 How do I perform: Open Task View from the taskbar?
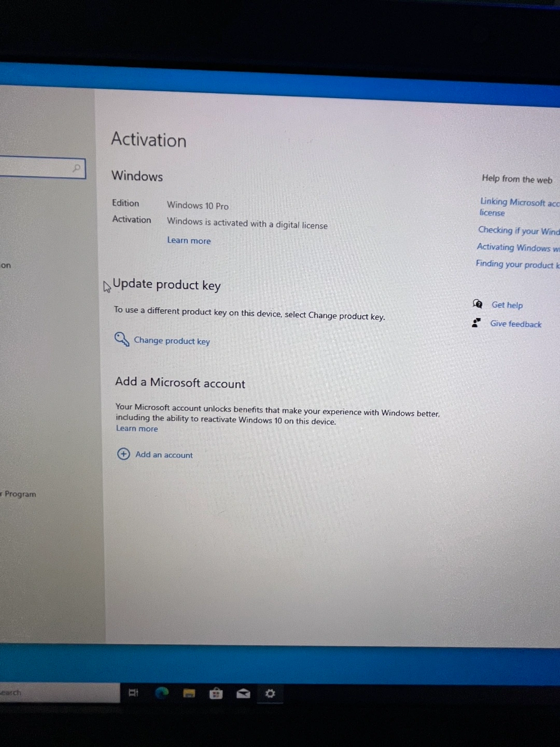[134, 693]
